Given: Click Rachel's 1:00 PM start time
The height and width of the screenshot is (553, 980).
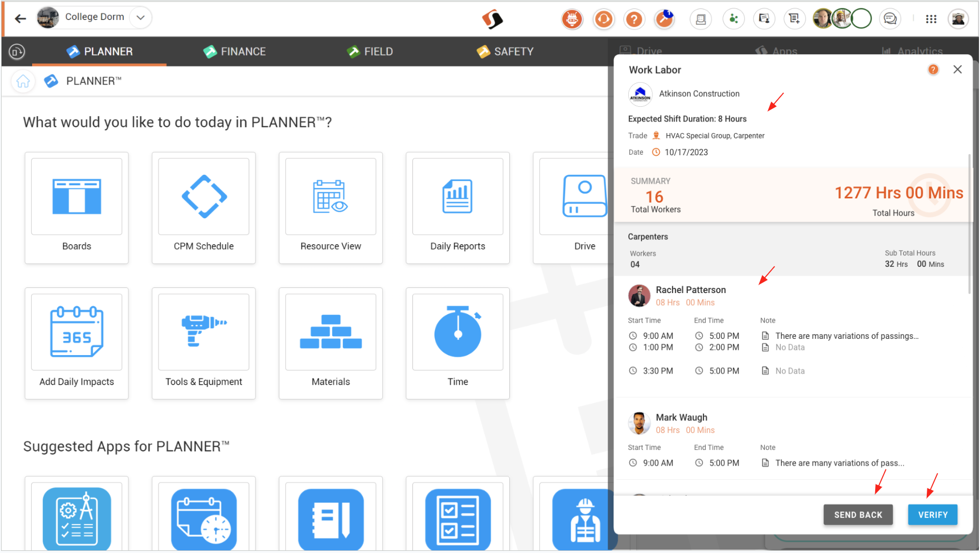Looking at the screenshot, I should pyautogui.click(x=657, y=347).
